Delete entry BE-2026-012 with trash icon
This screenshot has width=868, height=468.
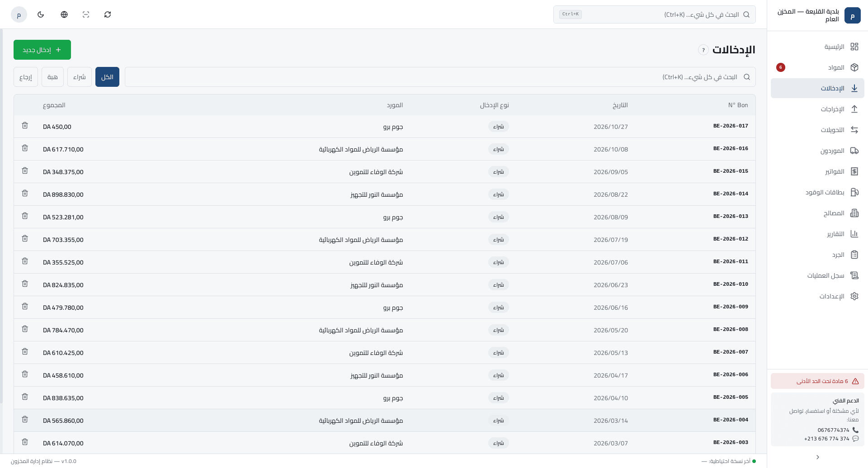pyautogui.click(x=25, y=238)
